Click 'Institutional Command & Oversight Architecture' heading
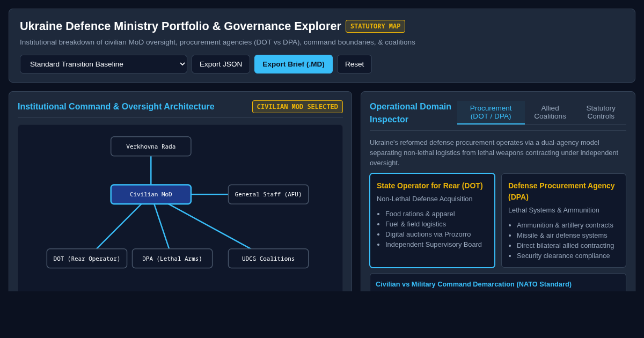The image size is (644, 338). click(x=116, y=107)
